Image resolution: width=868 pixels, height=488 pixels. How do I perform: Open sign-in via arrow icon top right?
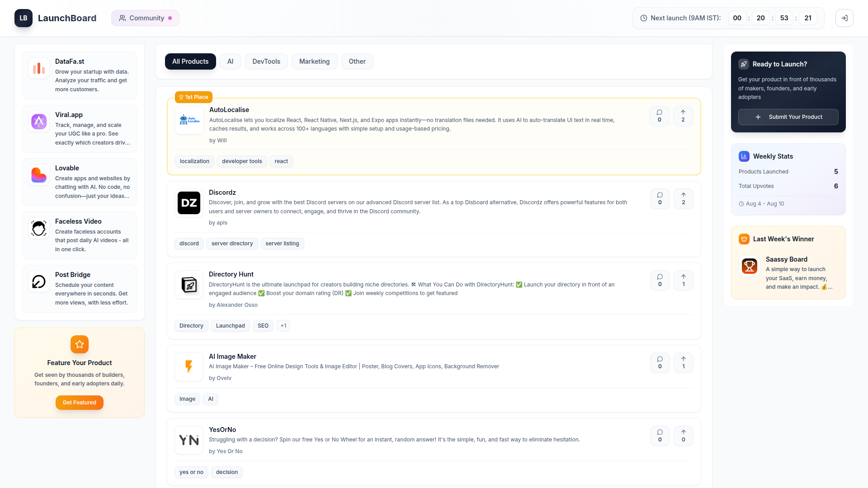click(844, 18)
